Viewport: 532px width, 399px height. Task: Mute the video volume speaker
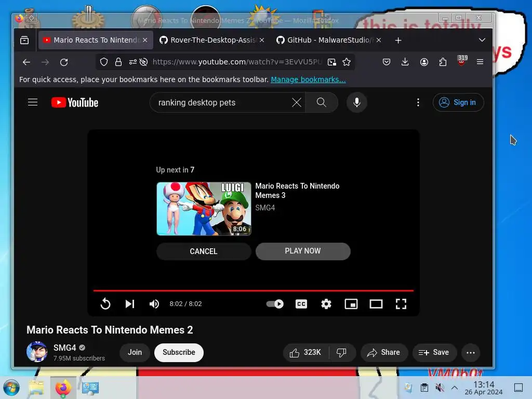(x=154, y=303)
